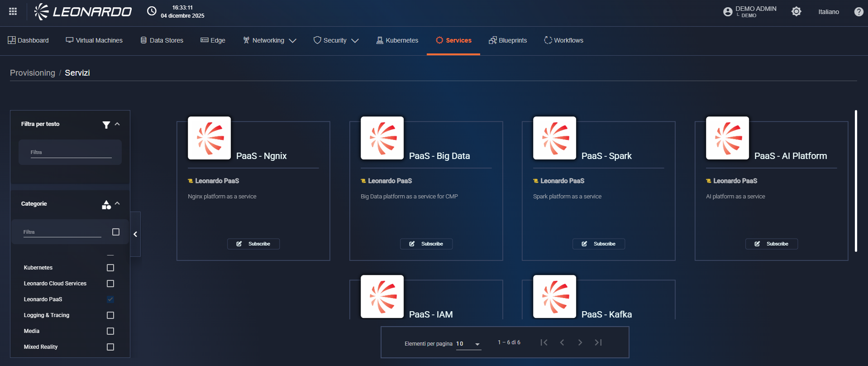
Task: Click the filter funnel icon
Action: click(106, 125)
